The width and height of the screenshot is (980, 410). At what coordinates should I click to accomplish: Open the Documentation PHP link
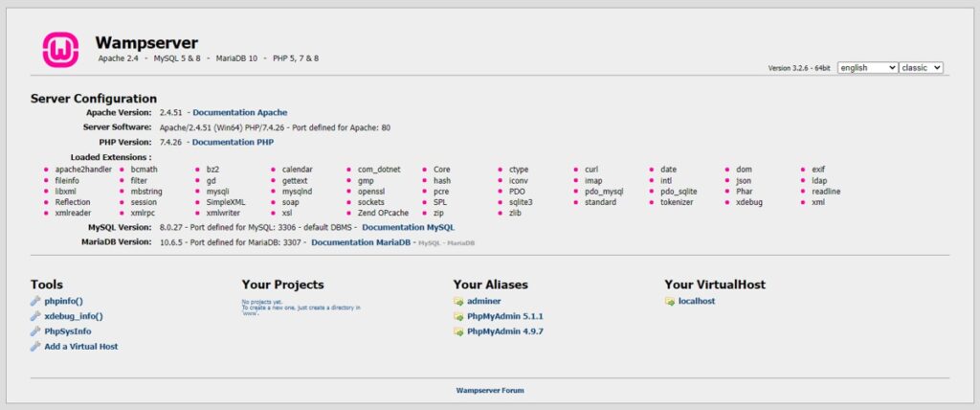233,142
